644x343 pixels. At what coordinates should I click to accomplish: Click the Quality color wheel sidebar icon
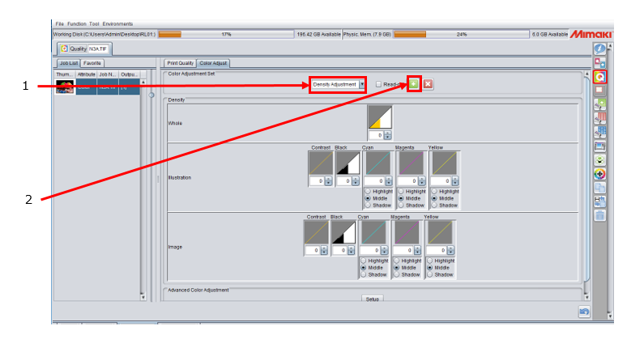[x=599, y=77]
